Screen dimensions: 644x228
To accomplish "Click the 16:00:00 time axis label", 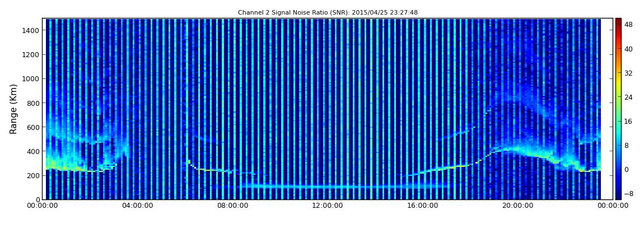I will [424, 206].
